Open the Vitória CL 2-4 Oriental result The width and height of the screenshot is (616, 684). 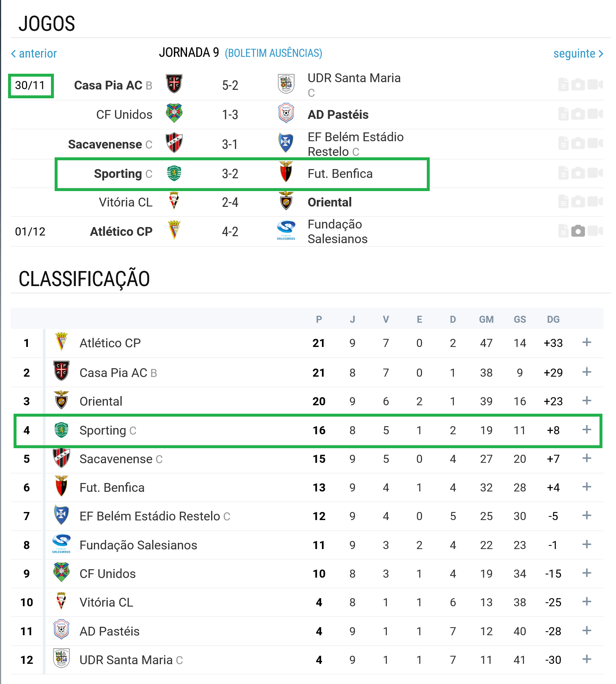point(230,202)
